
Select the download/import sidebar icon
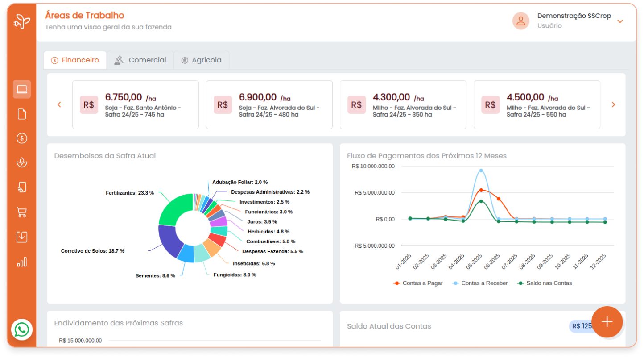click(x=21, y=236)
